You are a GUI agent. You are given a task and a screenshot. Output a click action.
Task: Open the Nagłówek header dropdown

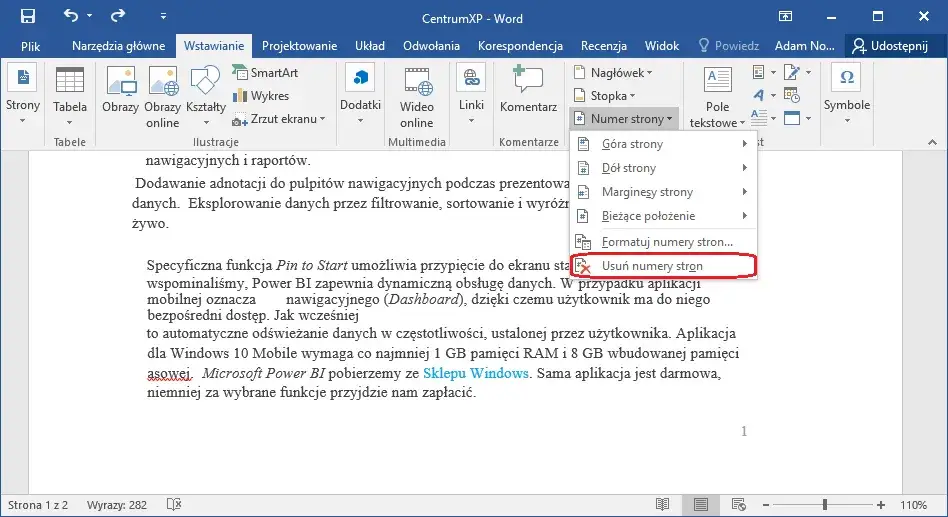[613, 73]
